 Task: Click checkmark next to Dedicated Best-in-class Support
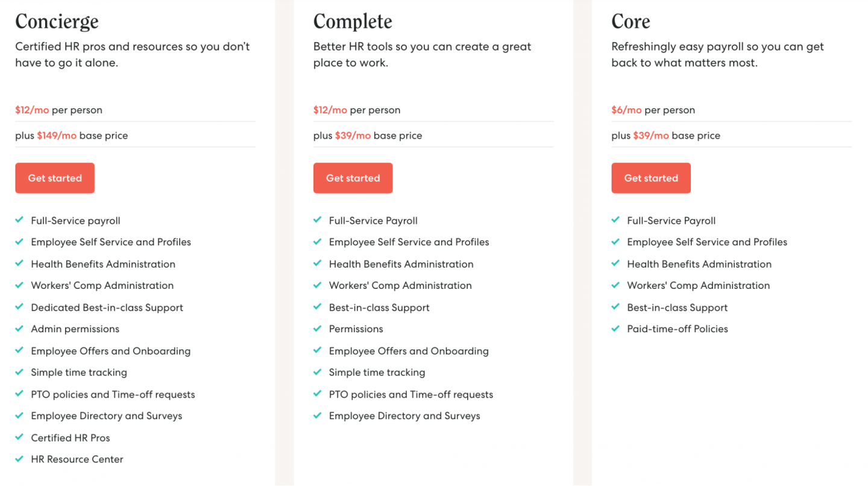coord(19,307)
